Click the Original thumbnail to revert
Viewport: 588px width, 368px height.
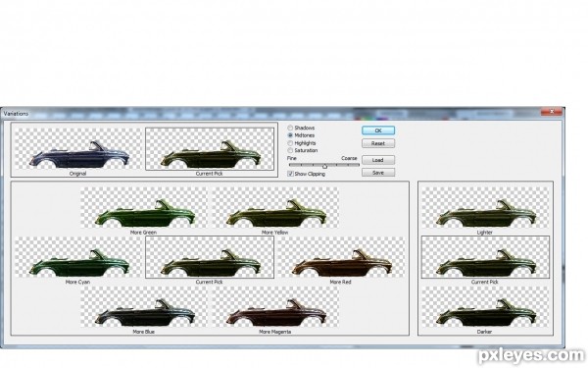[78, 149]
